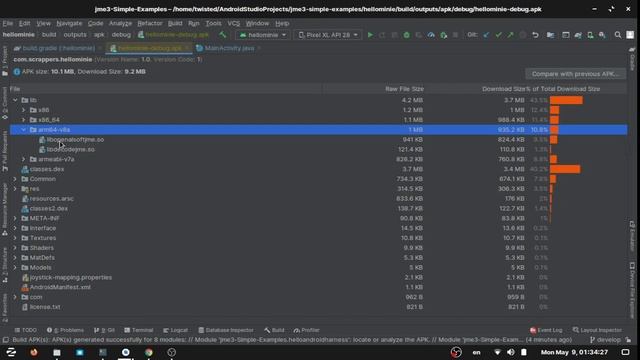Open the hellominie run configuration dropdown
The width and height of the screenshot is (640, 360).
click(x=262, y=35)
